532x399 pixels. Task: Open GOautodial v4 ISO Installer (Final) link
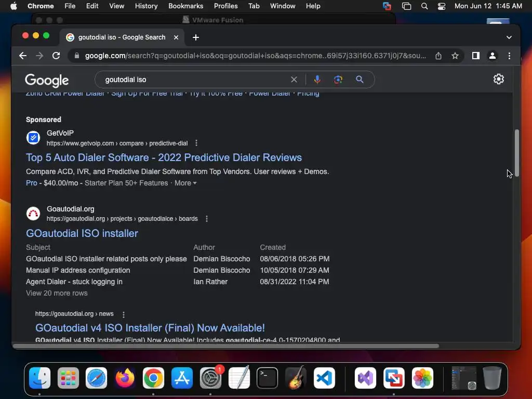(x=150, y=328)
